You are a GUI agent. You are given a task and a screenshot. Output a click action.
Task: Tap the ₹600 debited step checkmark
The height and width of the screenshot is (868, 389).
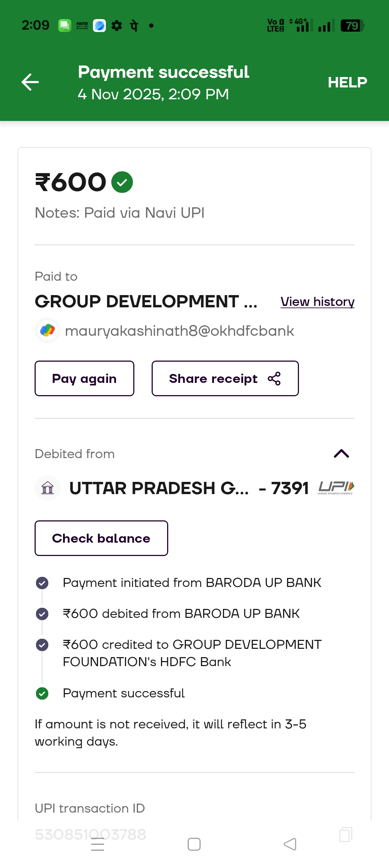coord(42,614)
